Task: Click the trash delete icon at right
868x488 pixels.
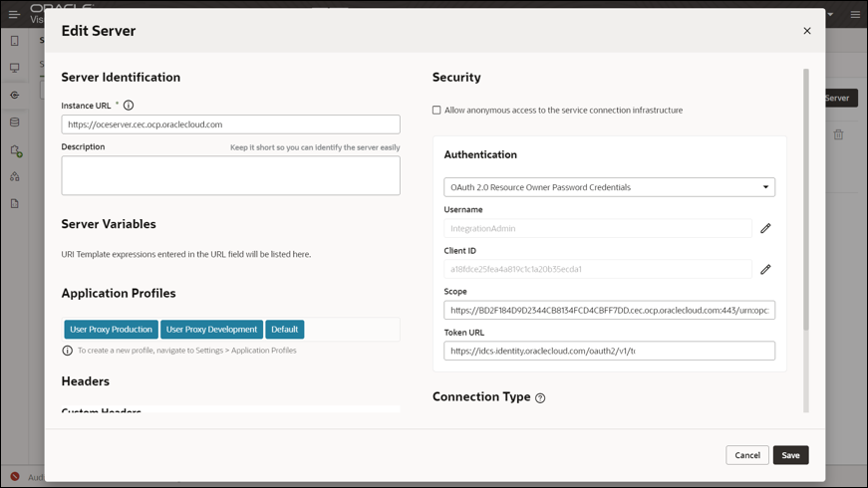Action: 839,134
